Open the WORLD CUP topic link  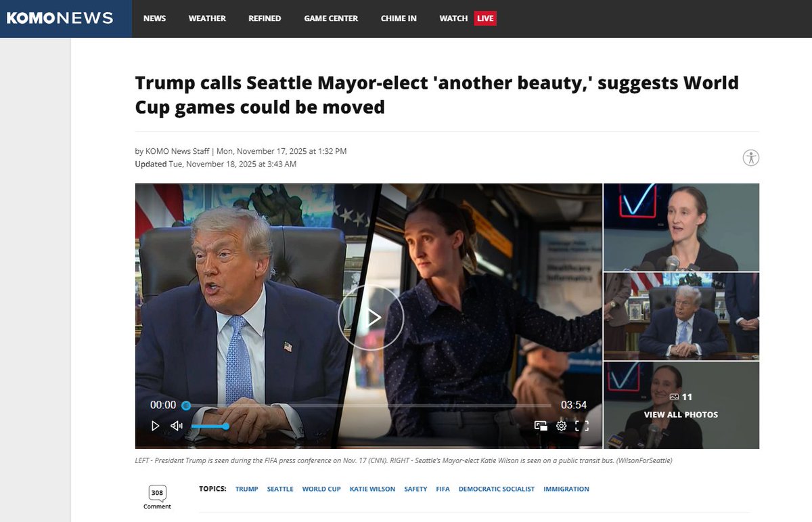click(x=321, y=489)
